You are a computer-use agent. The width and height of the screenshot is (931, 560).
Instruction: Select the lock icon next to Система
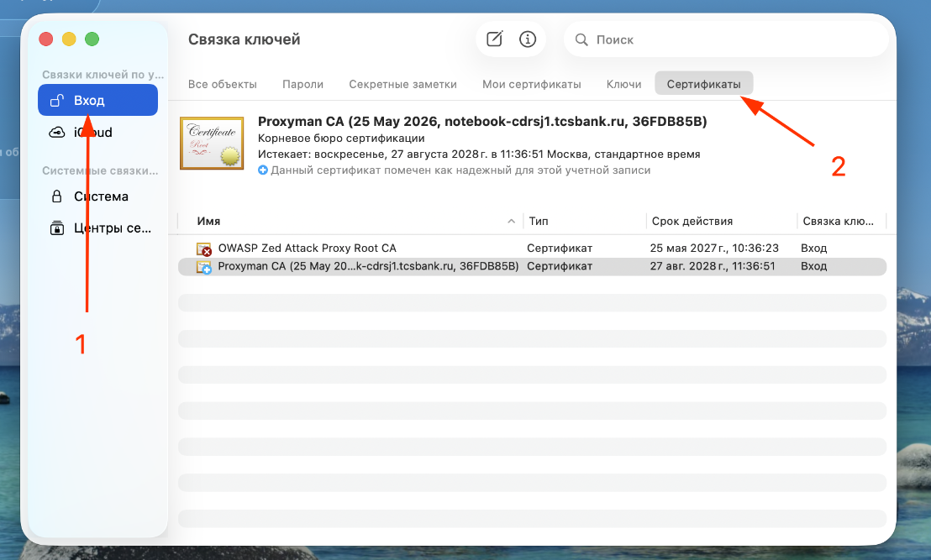[x=57, y=196]
